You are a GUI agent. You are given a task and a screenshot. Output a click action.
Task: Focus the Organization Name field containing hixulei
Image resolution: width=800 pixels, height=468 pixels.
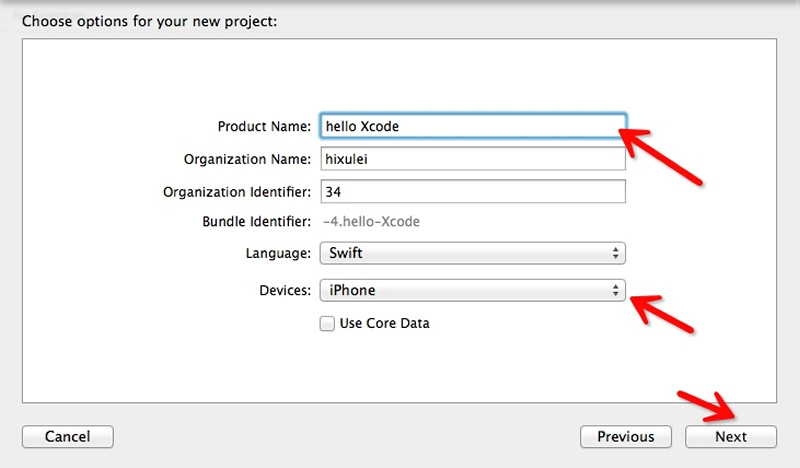472,159
